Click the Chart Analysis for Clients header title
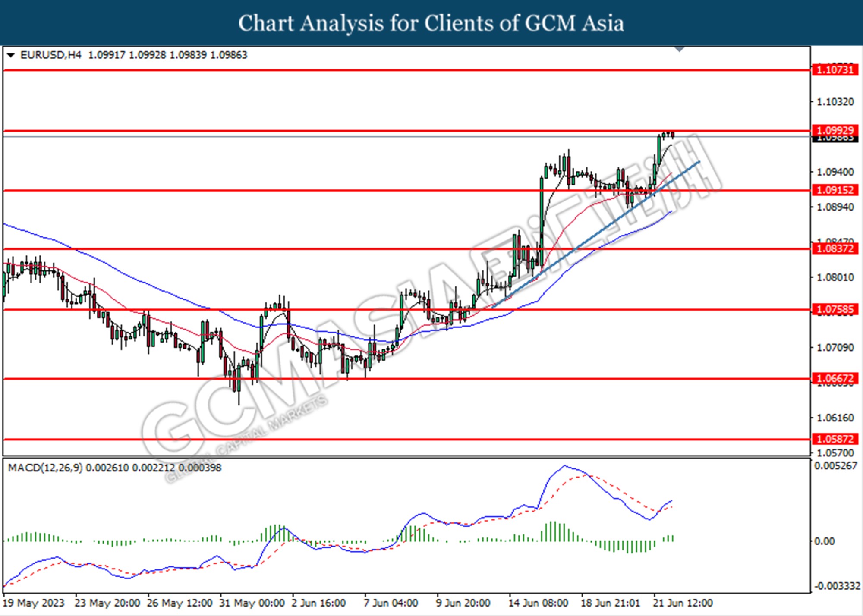Screen dimensions: 863x616 [431, 23]
